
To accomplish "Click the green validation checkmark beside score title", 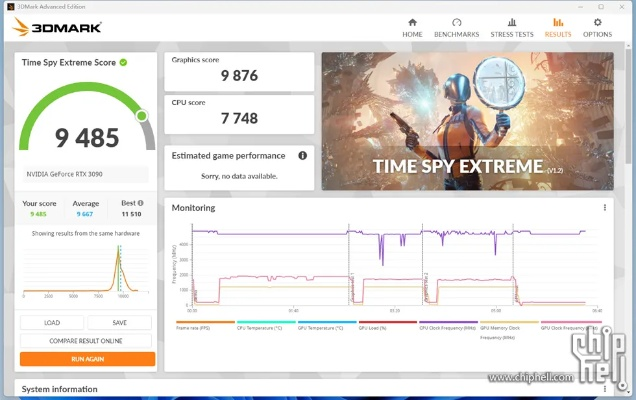I will coord(123,62).
